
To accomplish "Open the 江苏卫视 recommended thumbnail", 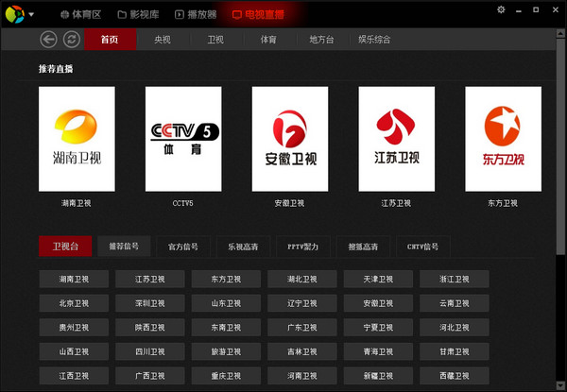I will pyautogui.click(x=397, y=139).
